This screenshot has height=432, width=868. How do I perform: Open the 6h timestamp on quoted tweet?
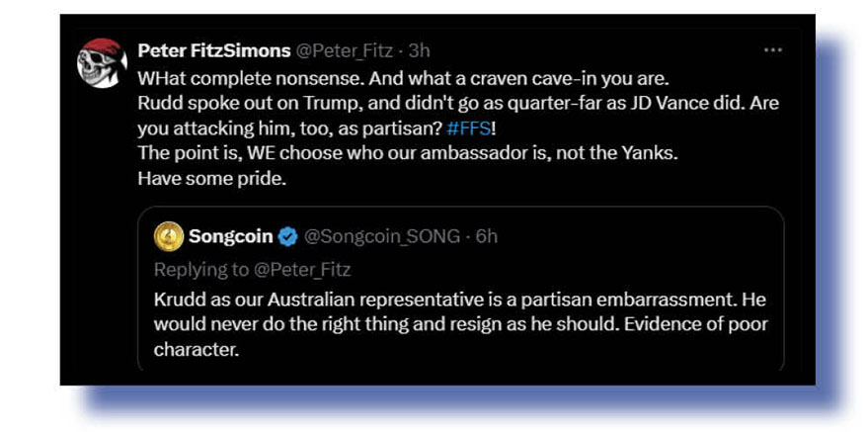click(x=485, y=236)
